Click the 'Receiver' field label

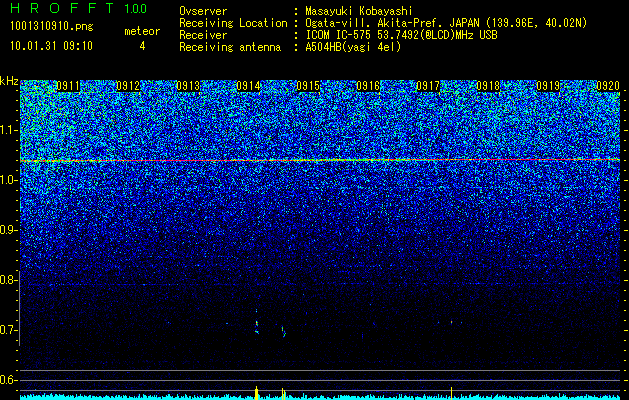[x=203, y=35]
